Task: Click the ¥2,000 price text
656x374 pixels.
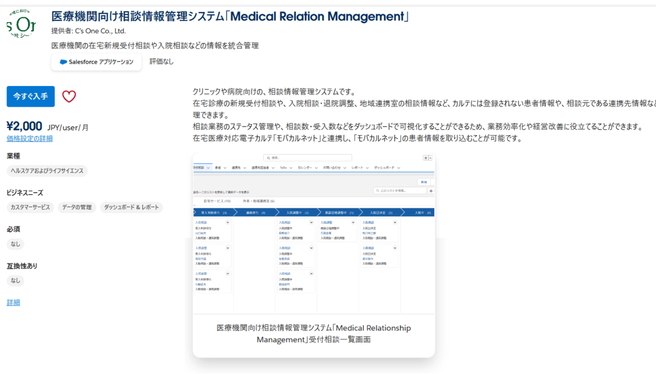Action: click(x=24, y=126)
